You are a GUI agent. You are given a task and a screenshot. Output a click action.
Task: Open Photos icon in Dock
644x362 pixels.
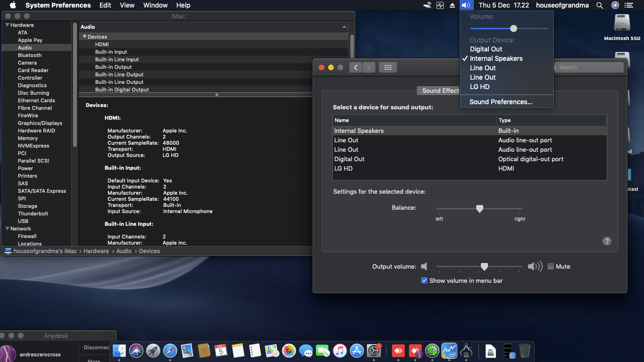pos(289,350)
